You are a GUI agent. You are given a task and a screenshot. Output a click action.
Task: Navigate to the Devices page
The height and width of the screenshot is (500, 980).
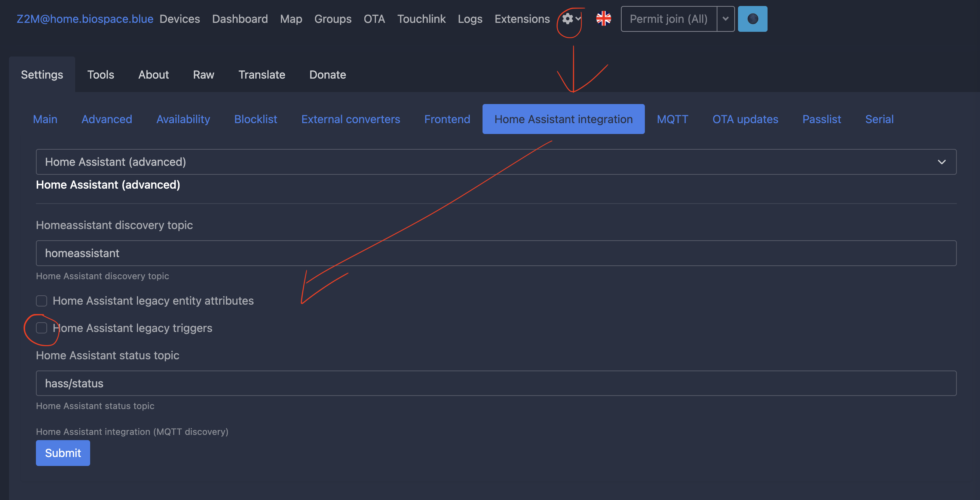point(180,19)
